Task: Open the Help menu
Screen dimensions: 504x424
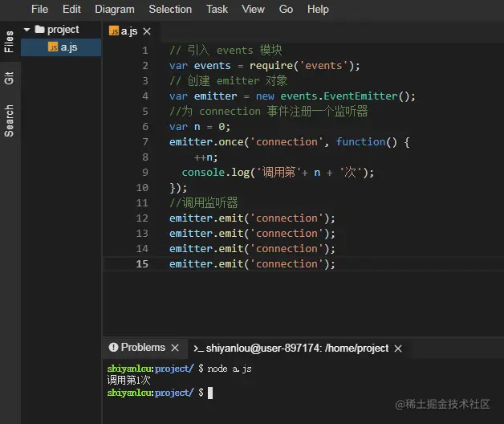Action: coord(318,9)
